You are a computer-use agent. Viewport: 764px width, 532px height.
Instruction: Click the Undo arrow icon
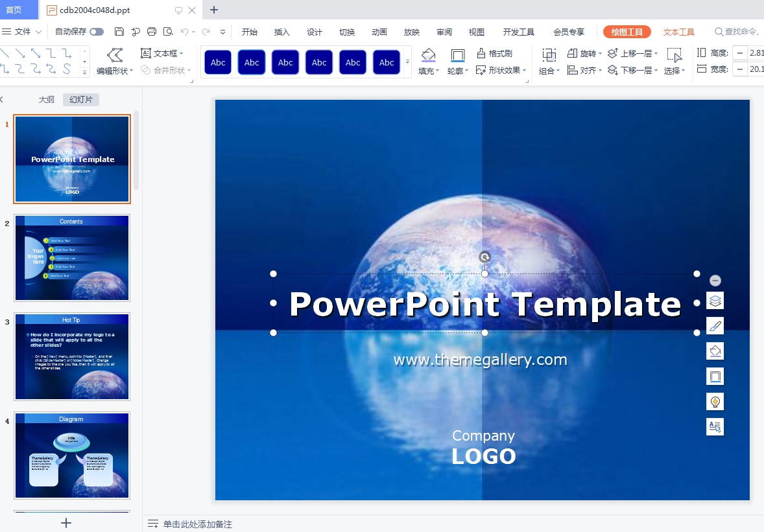pos(184,32)
